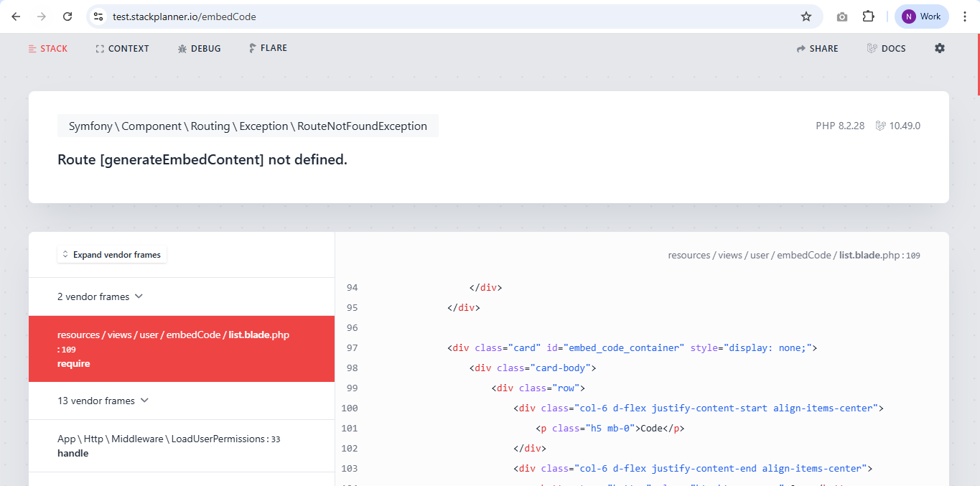
Task: Expand the 13 vendor frames group
Action: coord(103,401)
